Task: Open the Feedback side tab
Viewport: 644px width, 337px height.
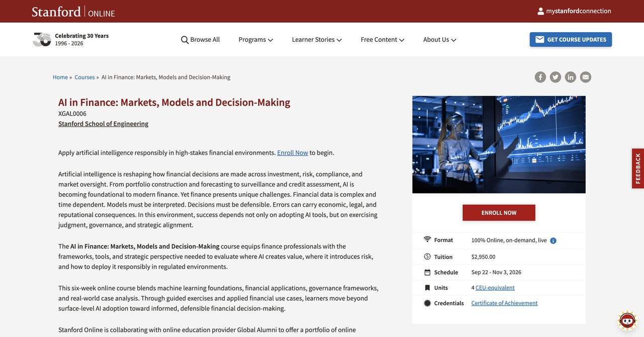Action: (x=638, y=168)
